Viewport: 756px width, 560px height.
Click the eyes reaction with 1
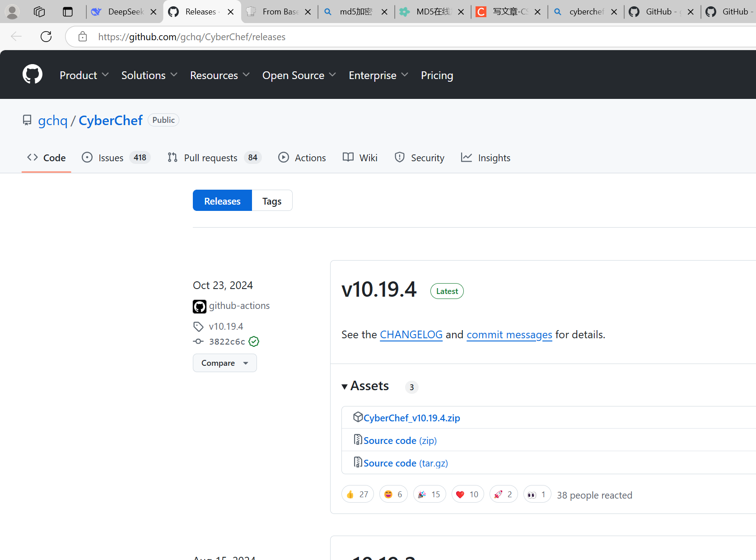[537, 494]
